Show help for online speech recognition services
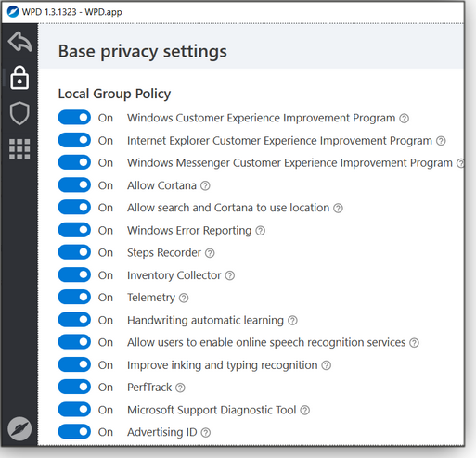Viewport: 476px width, 458px height. [414, 343]
